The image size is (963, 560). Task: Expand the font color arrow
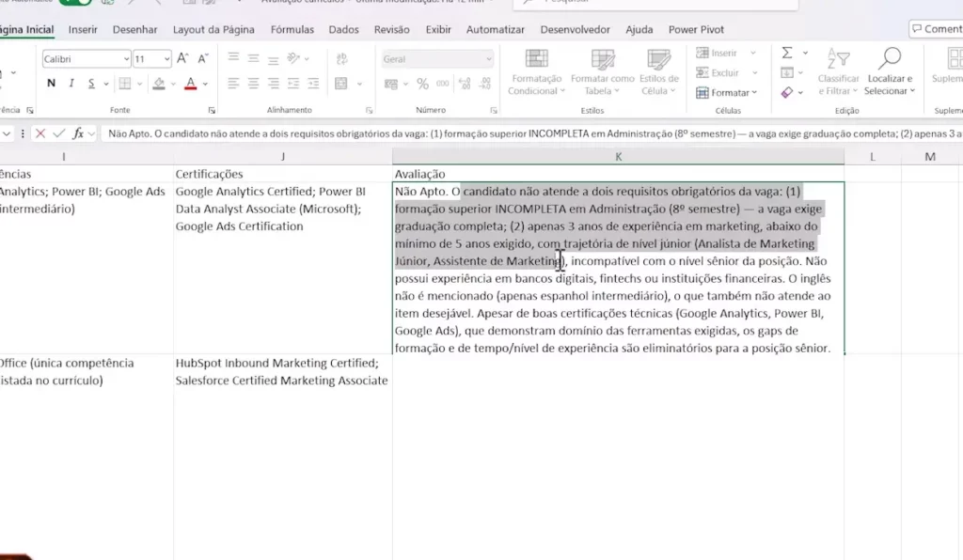click(205, 84)
